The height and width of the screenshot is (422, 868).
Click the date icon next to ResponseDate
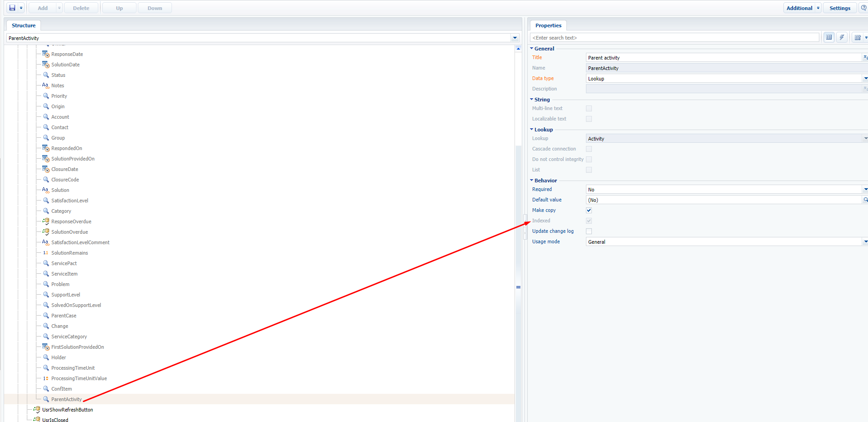[46, 54]
